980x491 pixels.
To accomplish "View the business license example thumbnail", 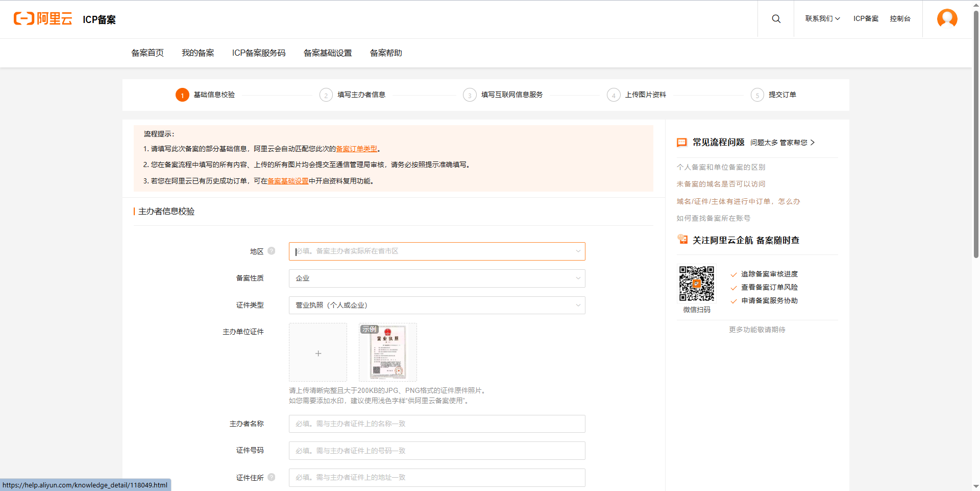I will pos(388,353).
